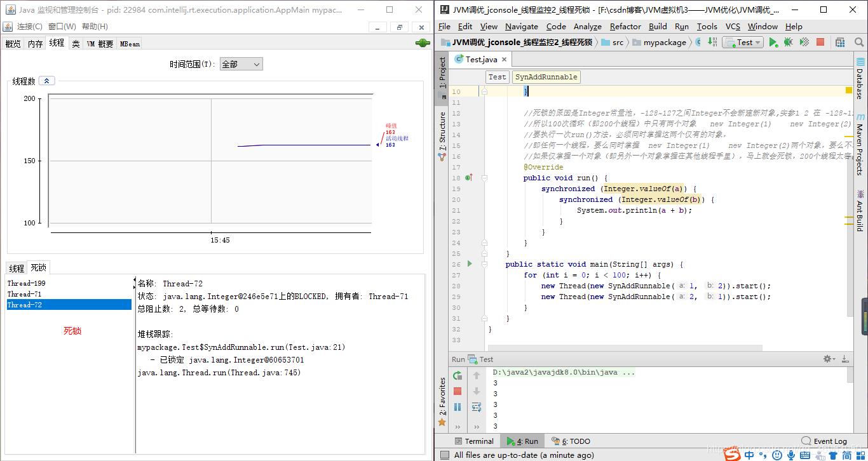This screenshot has height=461, width=868.
Task: Switch to the 概览 tab
Action: 13,43
